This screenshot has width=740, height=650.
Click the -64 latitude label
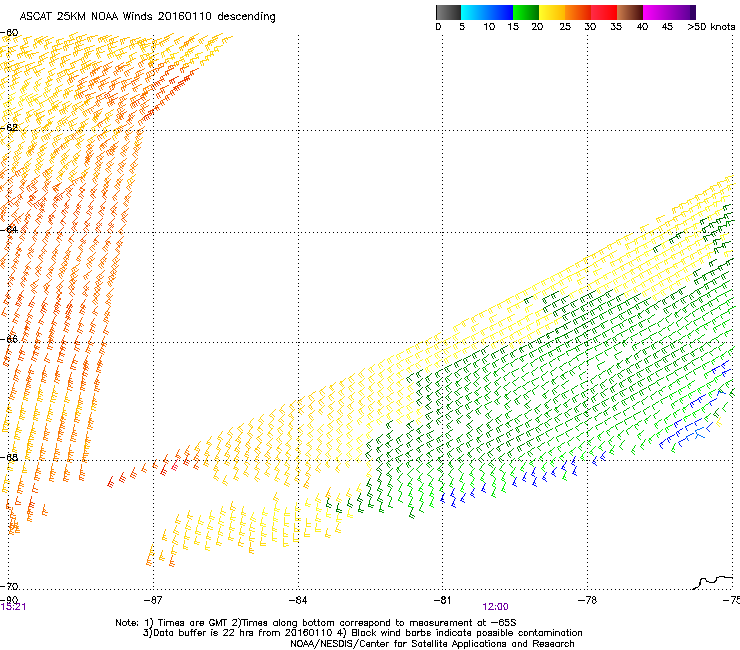9,230
